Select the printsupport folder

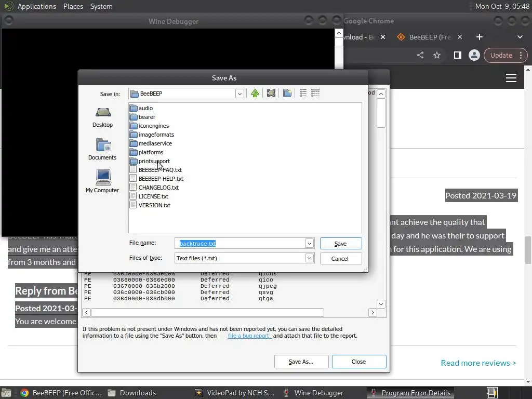[150, 161]
